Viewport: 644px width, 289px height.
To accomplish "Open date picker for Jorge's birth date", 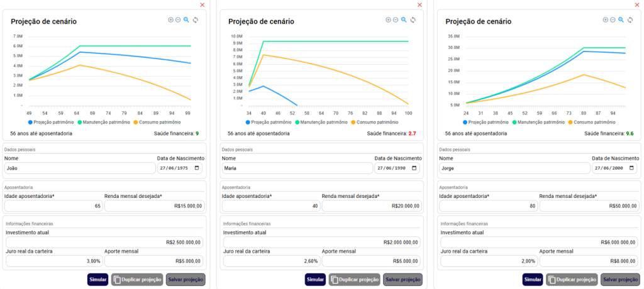I will tap(631, 168).
